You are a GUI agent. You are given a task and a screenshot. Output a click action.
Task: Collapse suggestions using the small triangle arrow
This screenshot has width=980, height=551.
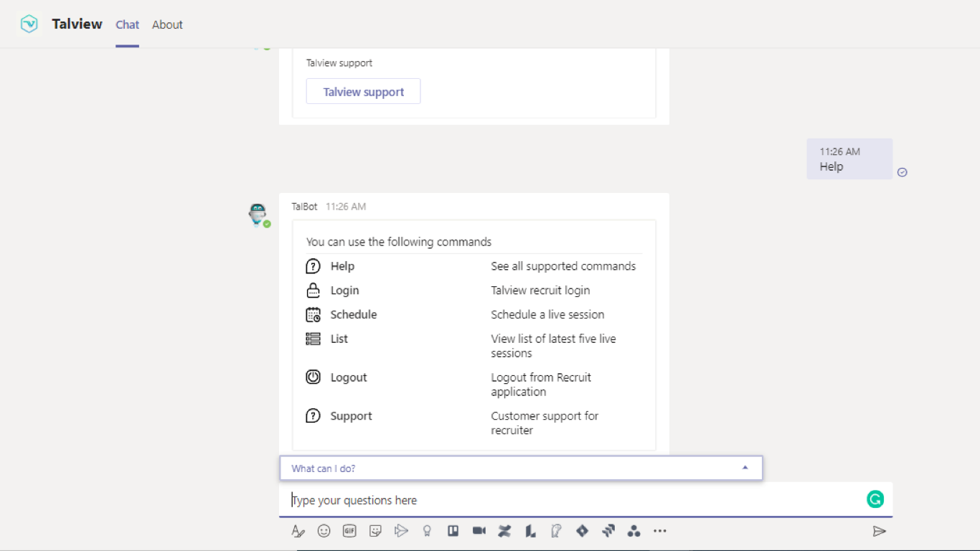tap(745, 468)
